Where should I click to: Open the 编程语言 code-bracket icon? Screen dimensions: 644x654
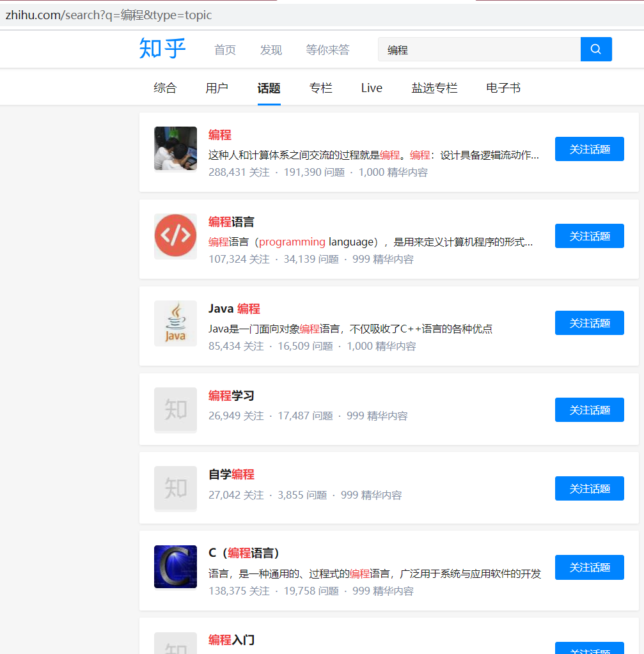[x=175, y=236]
